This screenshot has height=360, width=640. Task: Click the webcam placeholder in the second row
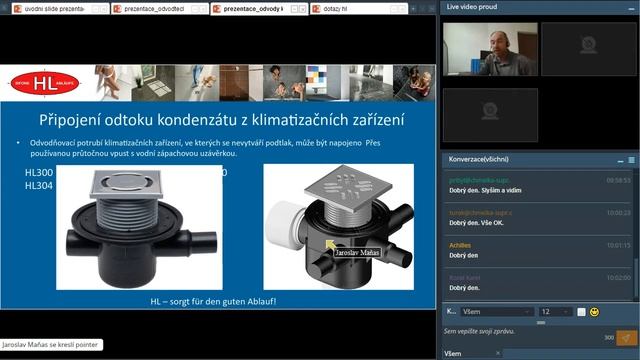[490, 115]
